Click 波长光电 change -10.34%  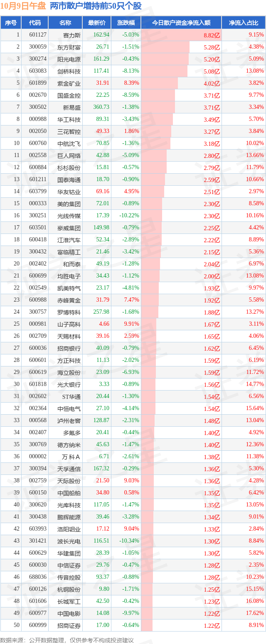(x=130, y=541)
